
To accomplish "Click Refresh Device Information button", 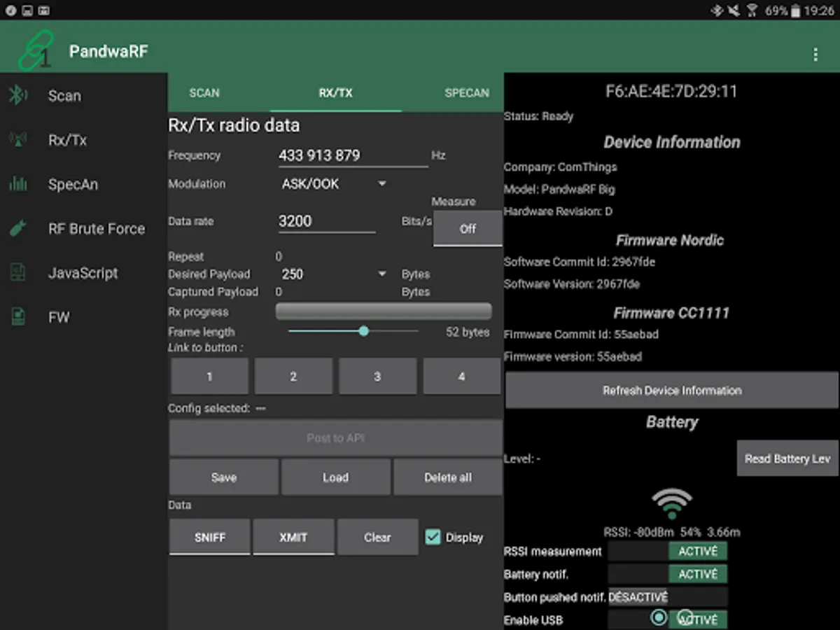I will (x=671, y=391).
